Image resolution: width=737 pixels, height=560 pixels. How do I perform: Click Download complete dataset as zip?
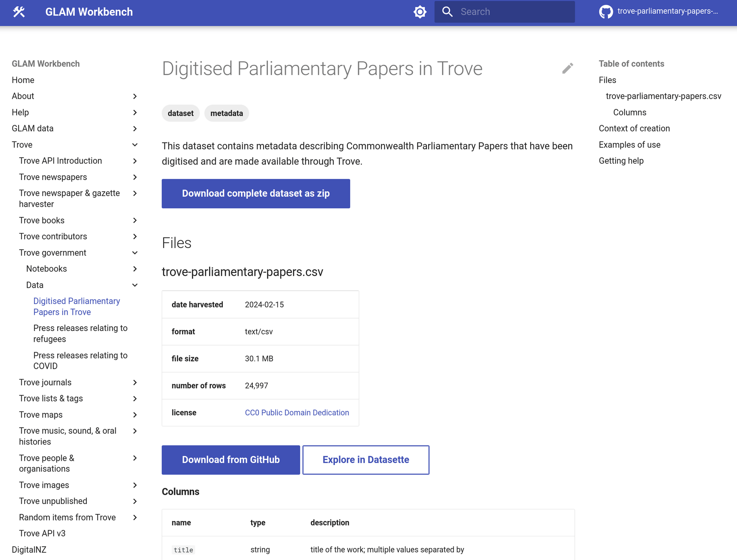[x=256, y=194]
